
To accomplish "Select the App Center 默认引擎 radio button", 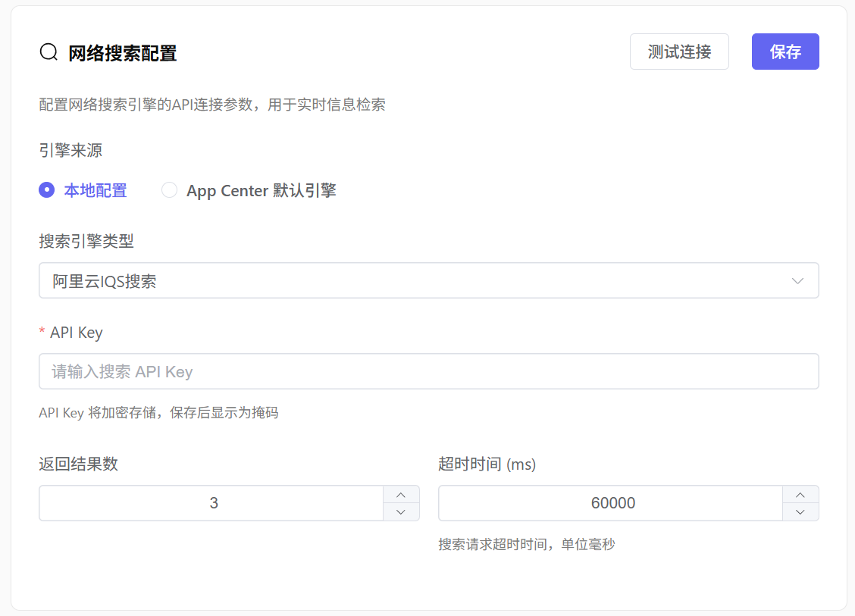I will point(169,190).
